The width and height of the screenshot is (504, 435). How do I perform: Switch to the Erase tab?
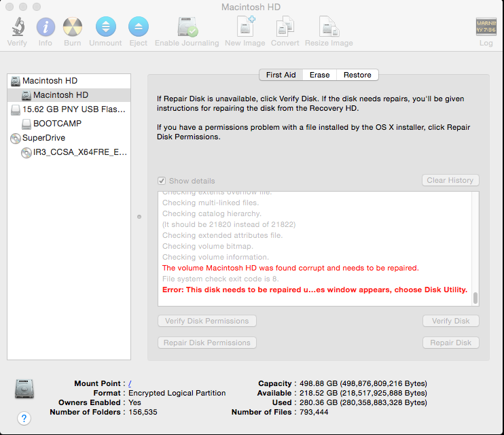pyautogui.click(x=319, y=75)
